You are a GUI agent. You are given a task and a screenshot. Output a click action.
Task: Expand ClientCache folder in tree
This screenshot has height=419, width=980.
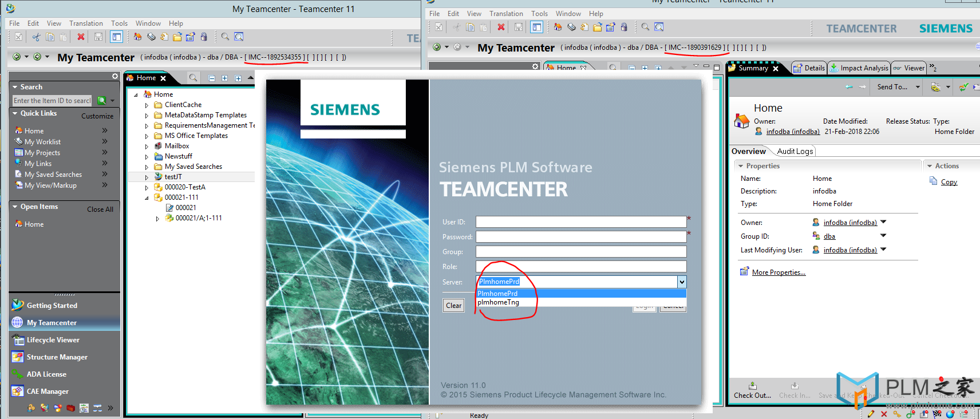click(x=147, y=105)
